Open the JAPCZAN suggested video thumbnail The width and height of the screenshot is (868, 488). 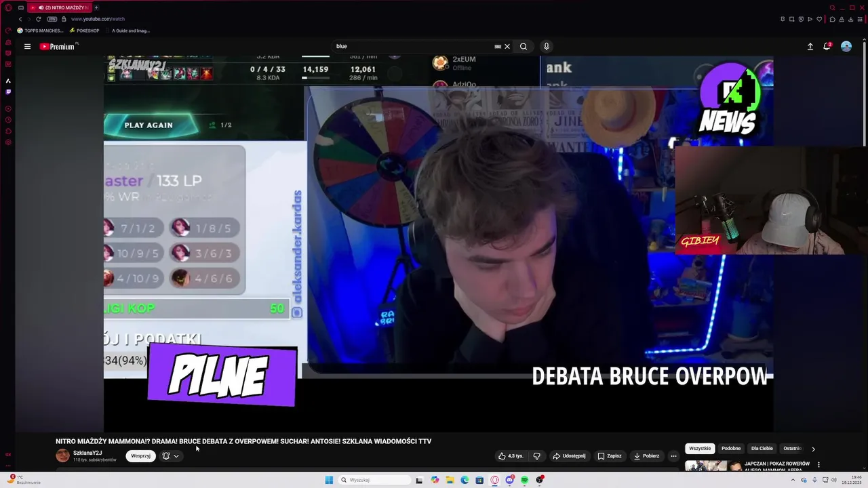(713, 466)
